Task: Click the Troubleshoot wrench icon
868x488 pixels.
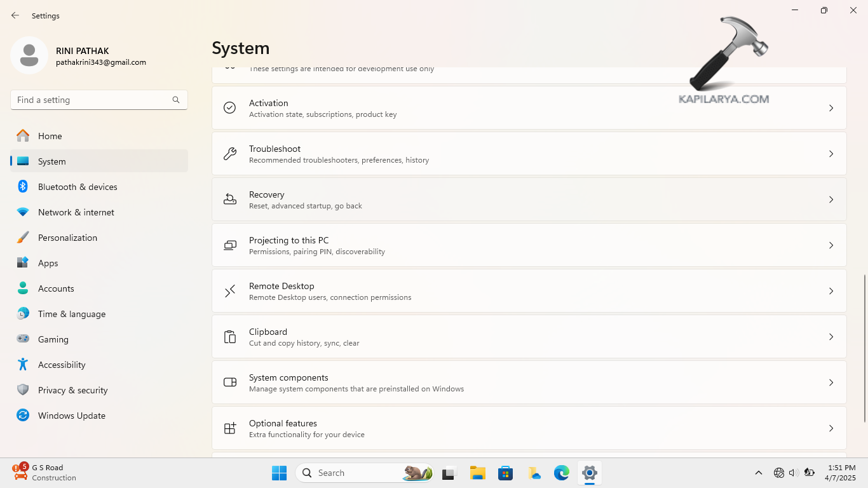Action: click(x=230, y=154)
